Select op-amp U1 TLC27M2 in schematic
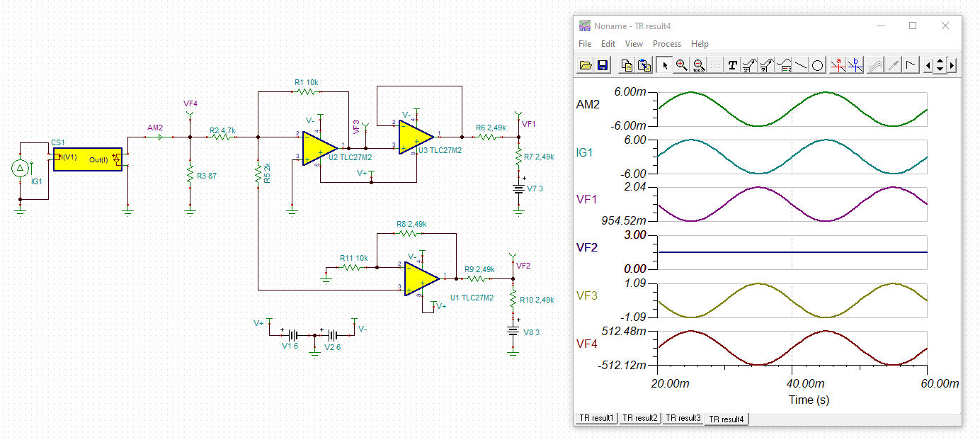 click(x=422, y=278)
